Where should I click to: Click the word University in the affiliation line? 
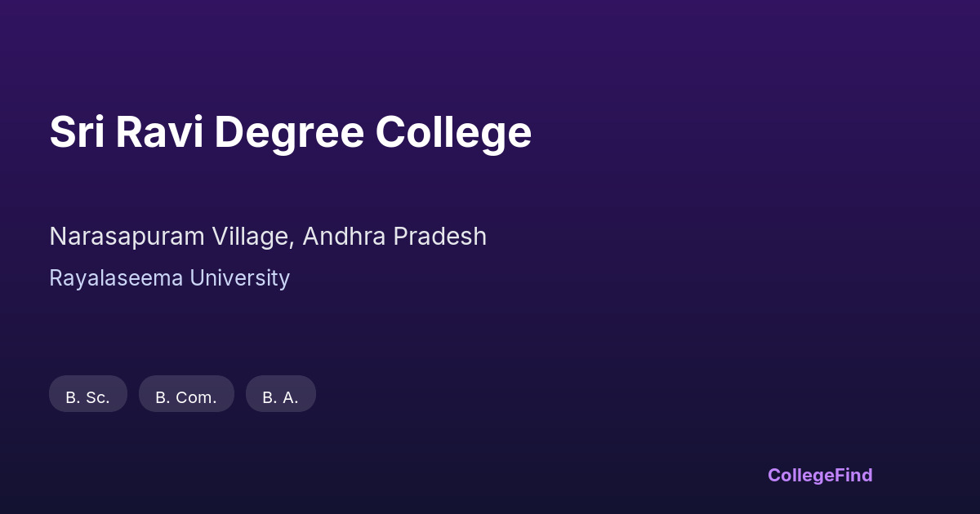(x=239, y=278)
